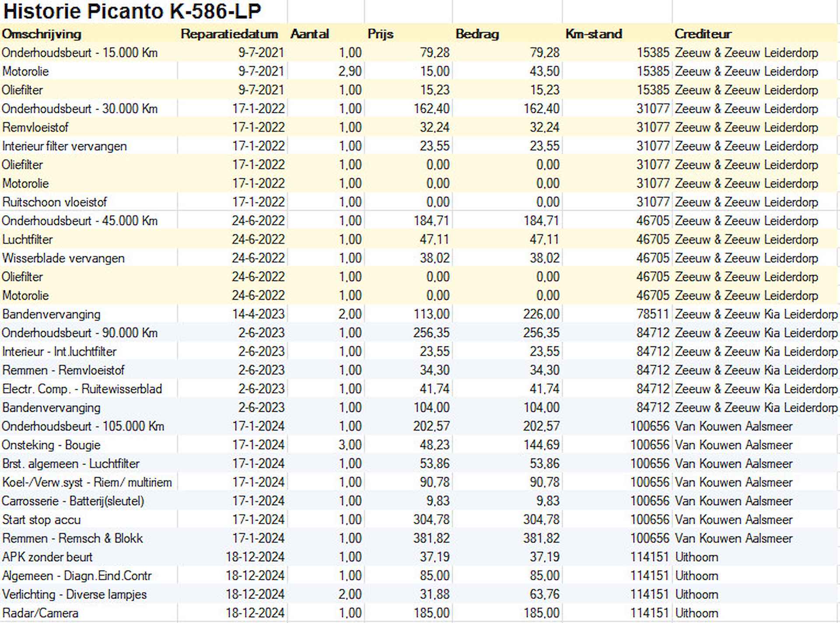Click 'Ontsteking - Bougie' cell
840x623 pixels.
51,445
